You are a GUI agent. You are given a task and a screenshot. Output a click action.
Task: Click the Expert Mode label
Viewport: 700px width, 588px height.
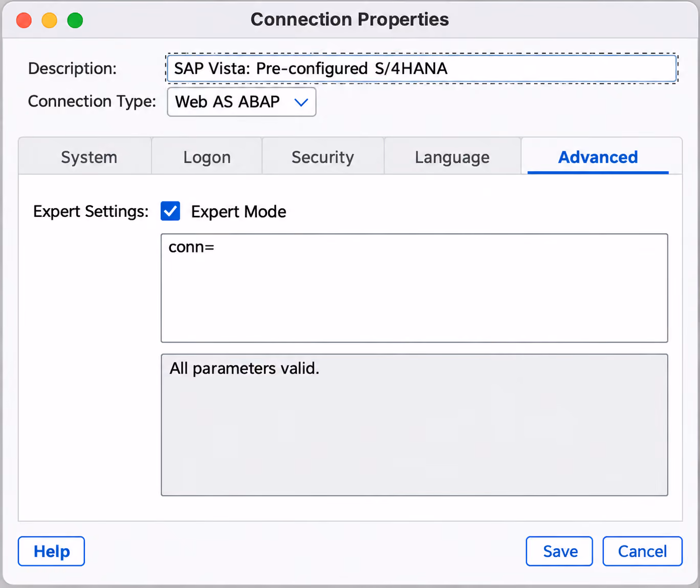[238, 212]
